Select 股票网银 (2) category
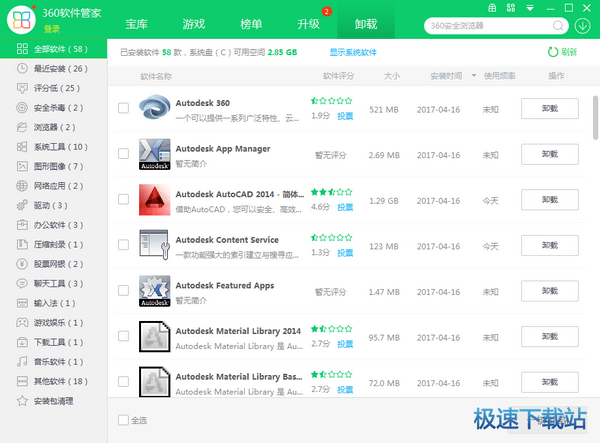 click(x=54, y=264)
